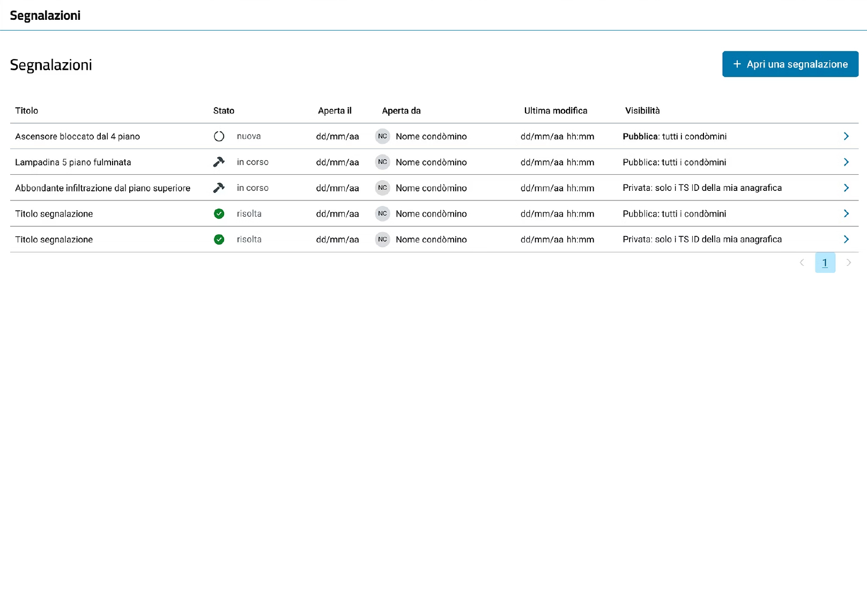Click NC avatar in Abbondante infiltrazione row
This screenshot has width=867, height=616.
tap(382, 188)
